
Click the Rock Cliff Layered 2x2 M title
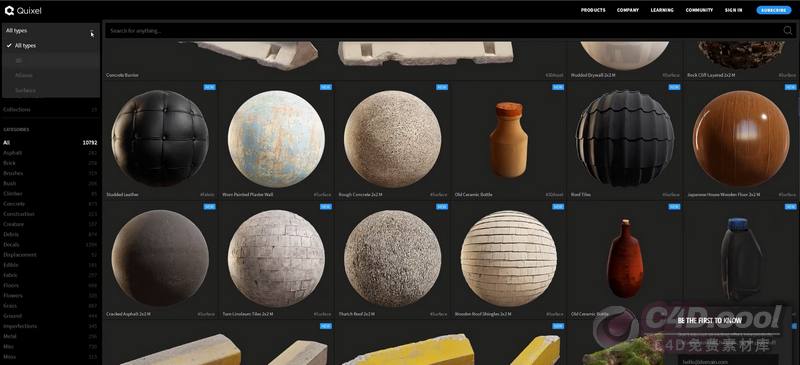(x=711, y=75)
